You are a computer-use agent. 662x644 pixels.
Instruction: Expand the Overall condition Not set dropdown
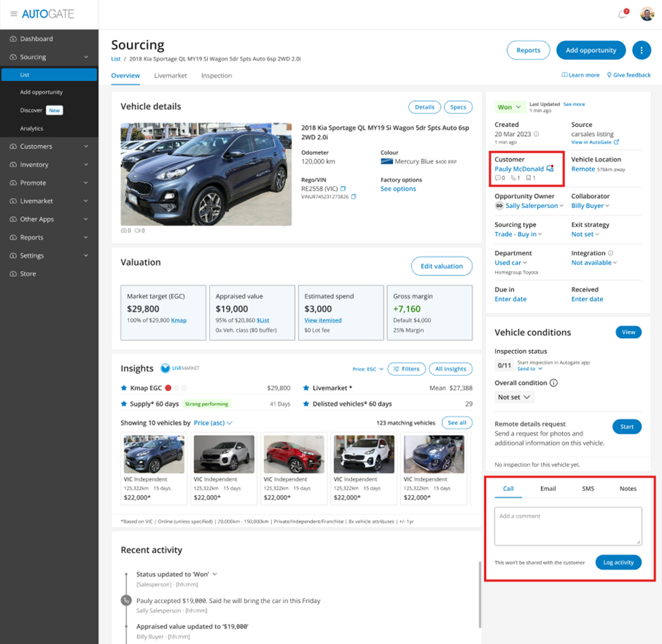[x=514, y=397]
